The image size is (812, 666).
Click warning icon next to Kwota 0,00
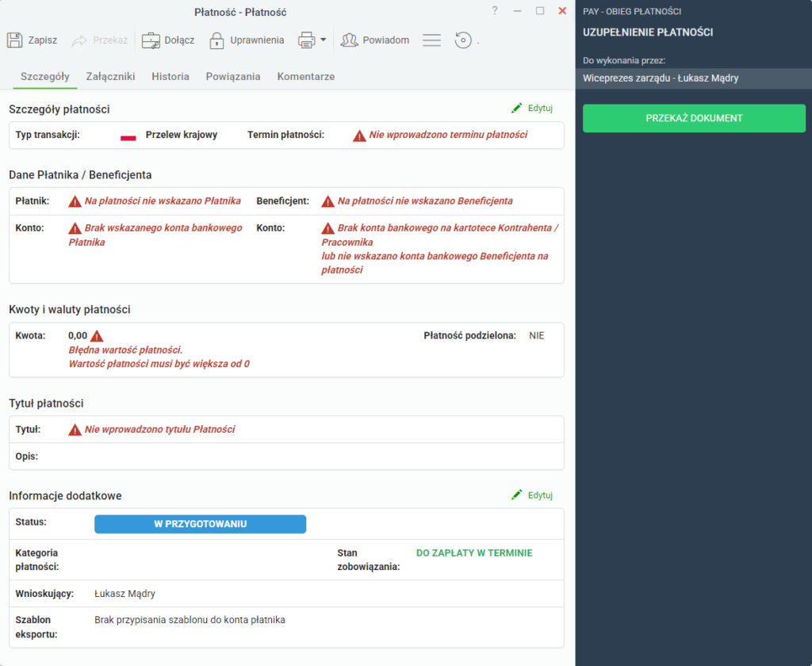tap(97, 336)
